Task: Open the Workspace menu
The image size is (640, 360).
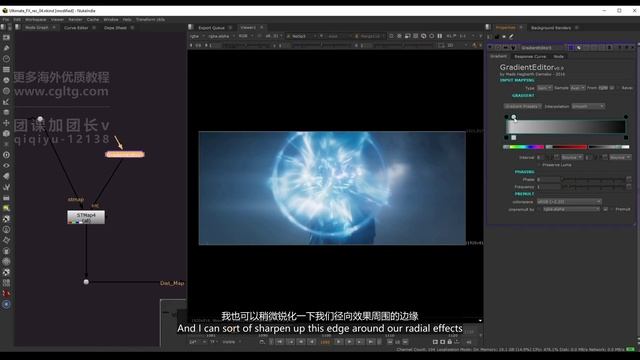Action: click(x=36, y=20)
